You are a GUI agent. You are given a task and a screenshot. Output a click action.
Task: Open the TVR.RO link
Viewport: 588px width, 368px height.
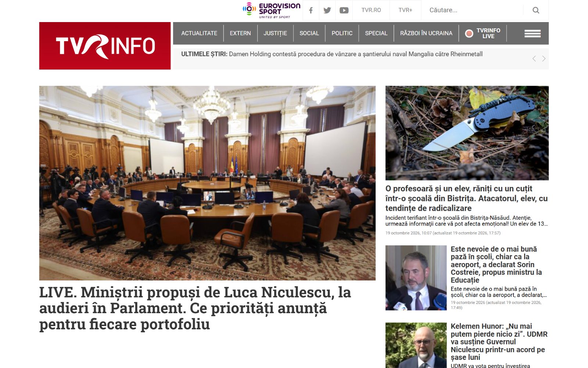click(371, 10)
